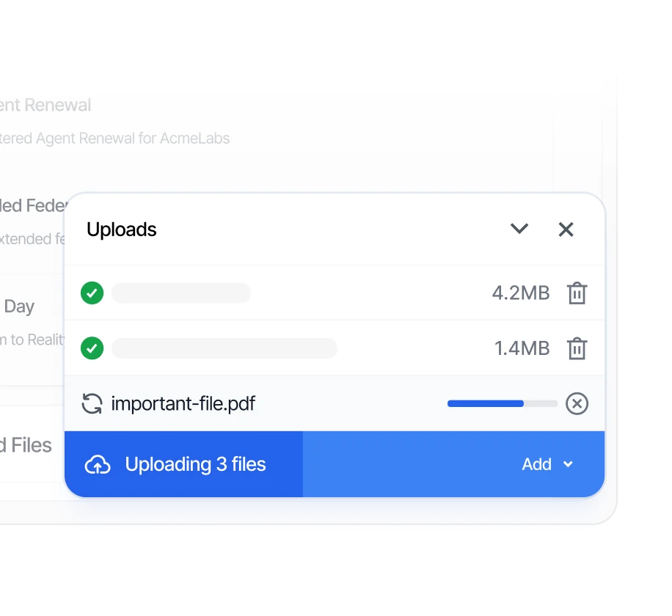
Task: Click the chevron next to Add
Action: [x=568, y=464]
